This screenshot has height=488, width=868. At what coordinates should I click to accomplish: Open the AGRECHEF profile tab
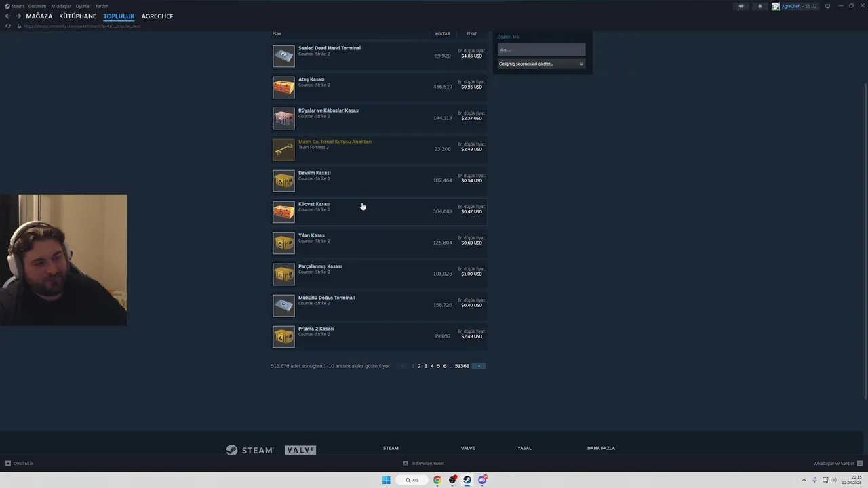(157, 16)
